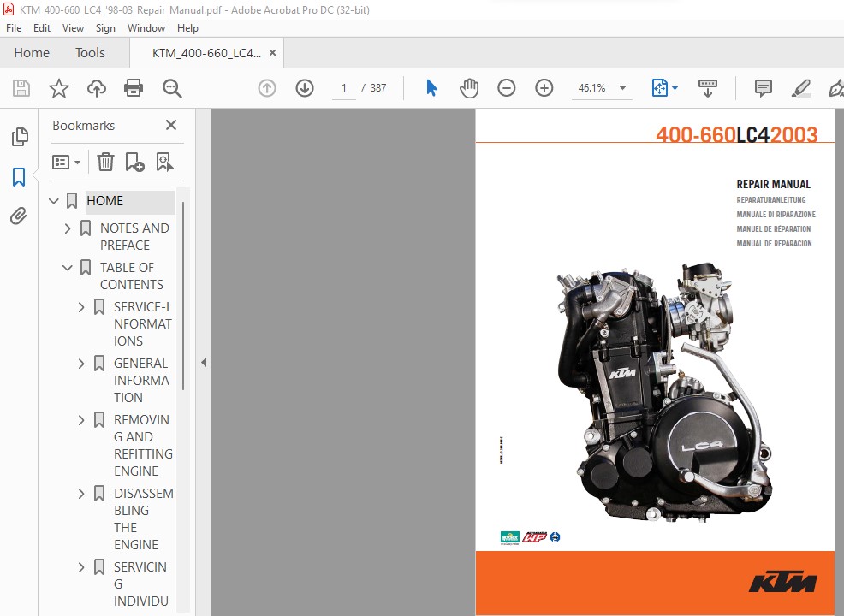Go to next page arrow
Viewport: 844px width, 616px height.
(x=305, y=87)
